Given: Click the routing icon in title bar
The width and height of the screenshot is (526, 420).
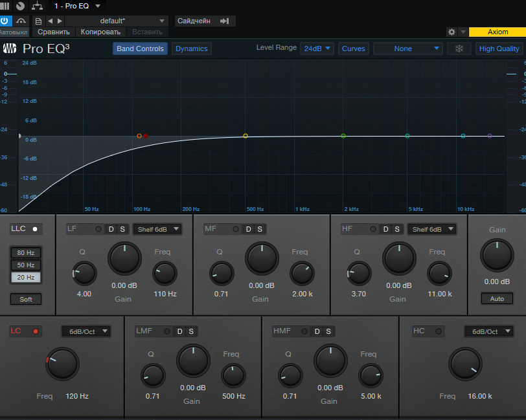Looking at the screenshot, I should point(37,6).
